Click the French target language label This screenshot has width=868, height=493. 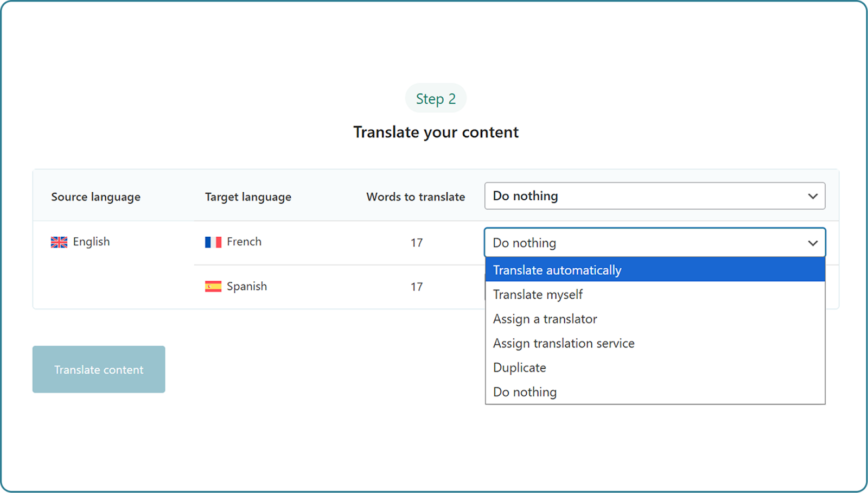[244, 242]
